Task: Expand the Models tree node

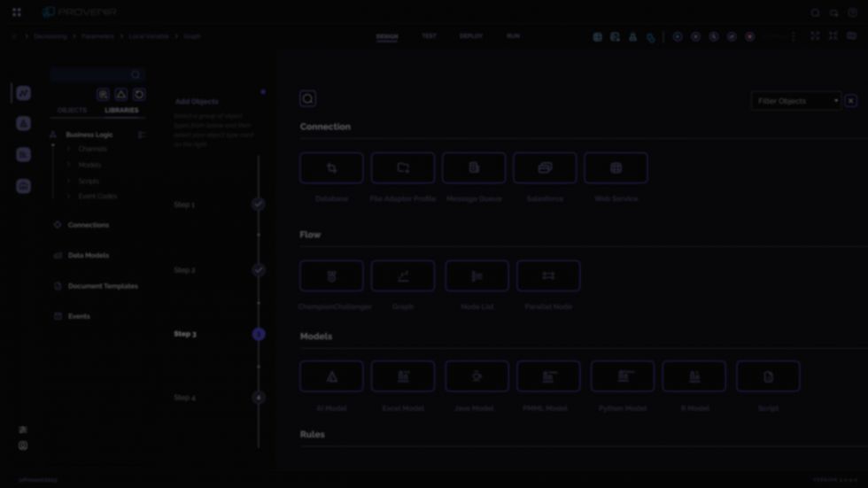Action: pos(69,165)
